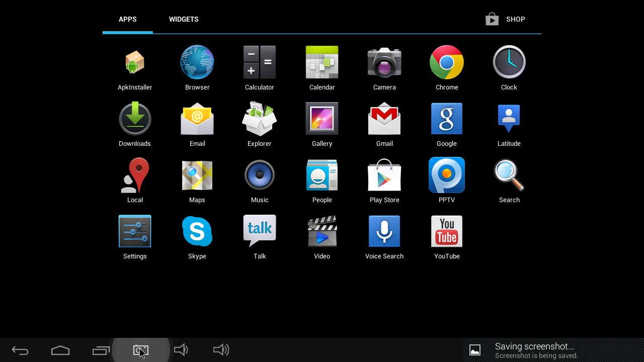Open the Video player app
Image resolution: width=644 pixels, height=362 pixels.
tap(322, 231)
